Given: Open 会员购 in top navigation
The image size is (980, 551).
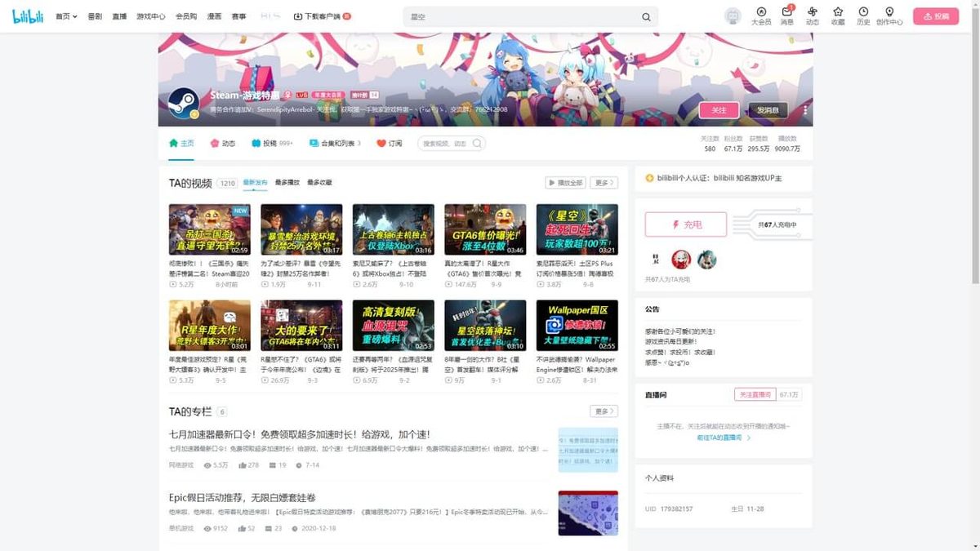Looking at the screenshot, I should (186, 16).
